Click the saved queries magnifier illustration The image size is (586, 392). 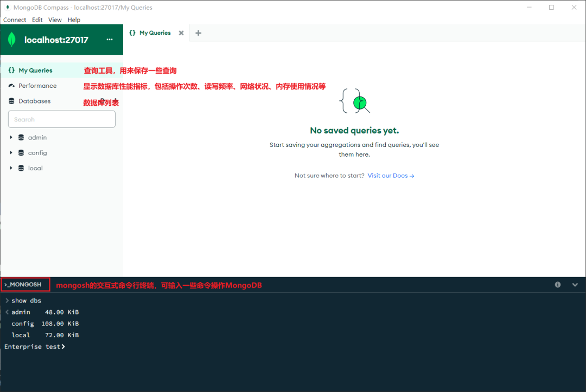coord(354,101)
